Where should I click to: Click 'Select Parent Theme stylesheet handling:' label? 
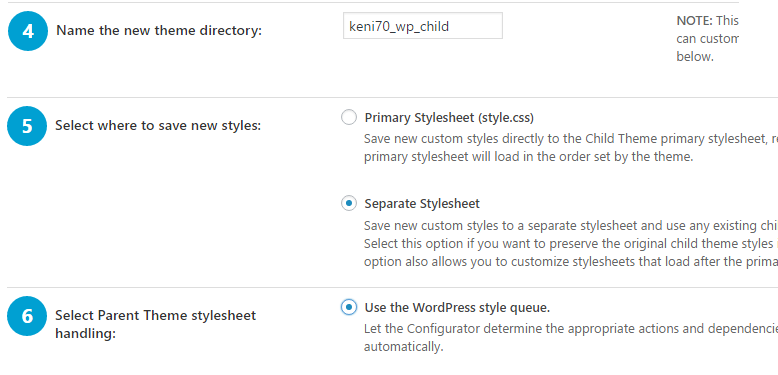155,324
